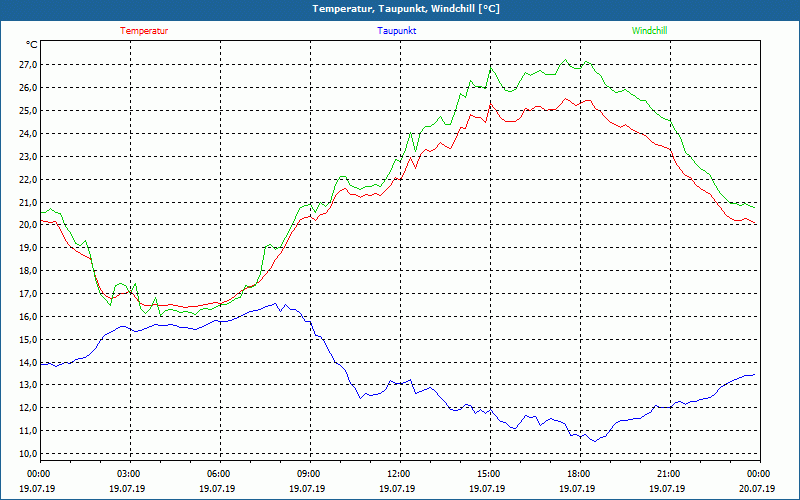Click the chart title Temperatur, Taupunkt, Windchill

click(406, 9)
